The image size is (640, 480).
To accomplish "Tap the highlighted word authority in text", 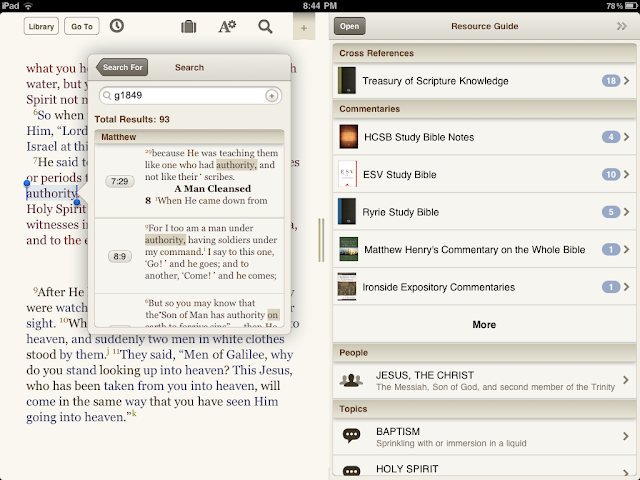I will [x=52, y=193].
